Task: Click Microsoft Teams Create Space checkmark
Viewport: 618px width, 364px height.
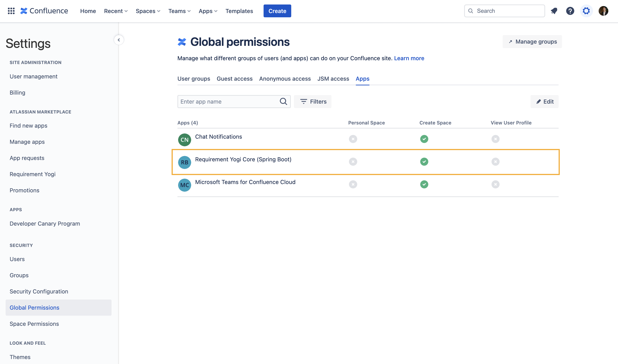Action: click(424, 184)
